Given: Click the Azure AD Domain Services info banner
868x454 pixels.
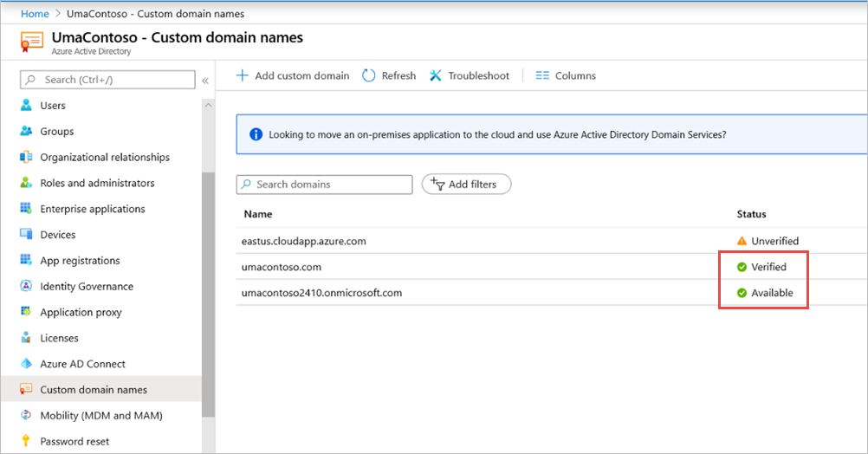Looking at the screenshot, I should (551, 134).
